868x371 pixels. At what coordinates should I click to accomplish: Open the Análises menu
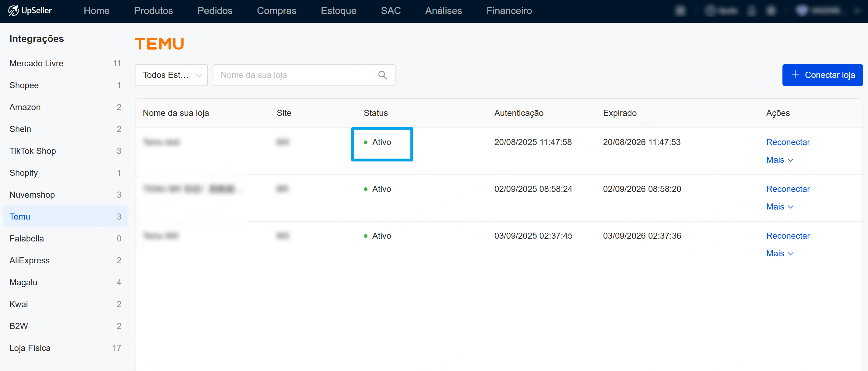443,11
